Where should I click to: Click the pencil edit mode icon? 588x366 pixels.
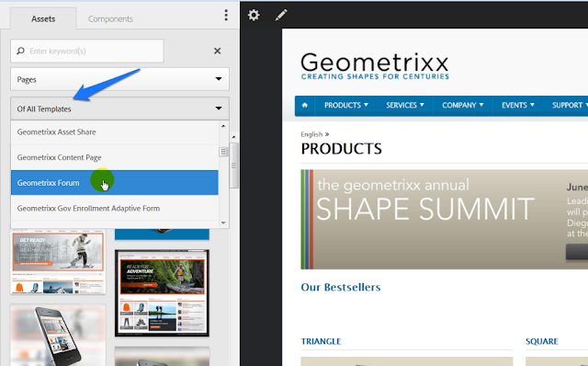tap(281, 15)
